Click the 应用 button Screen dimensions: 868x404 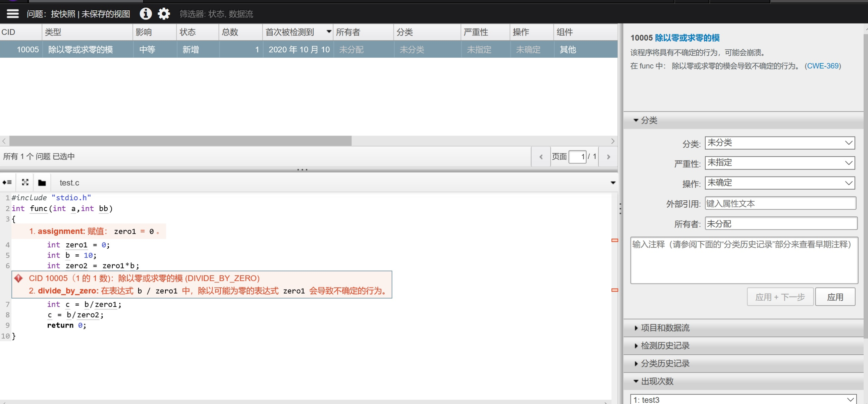(835, 297)
